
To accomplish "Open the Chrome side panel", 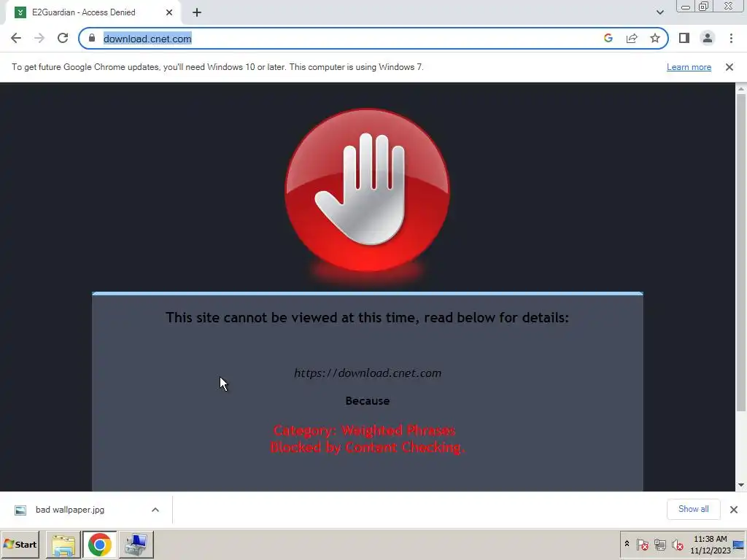I will tap(684, 38).
